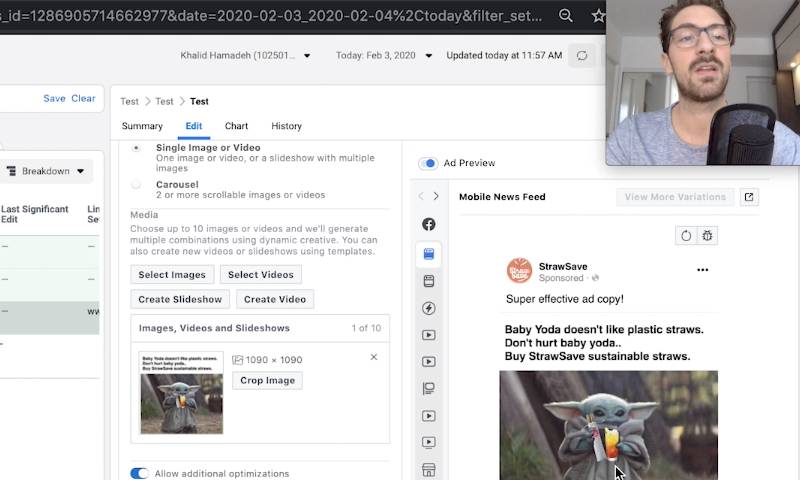Click the StrawSave page name

[x=563, y=266]
